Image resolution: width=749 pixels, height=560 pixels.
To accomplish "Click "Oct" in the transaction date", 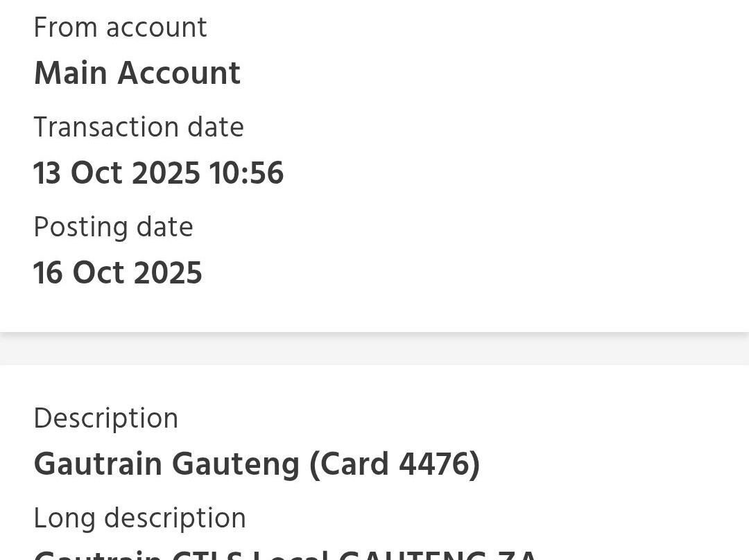I will tap(97, 173).
